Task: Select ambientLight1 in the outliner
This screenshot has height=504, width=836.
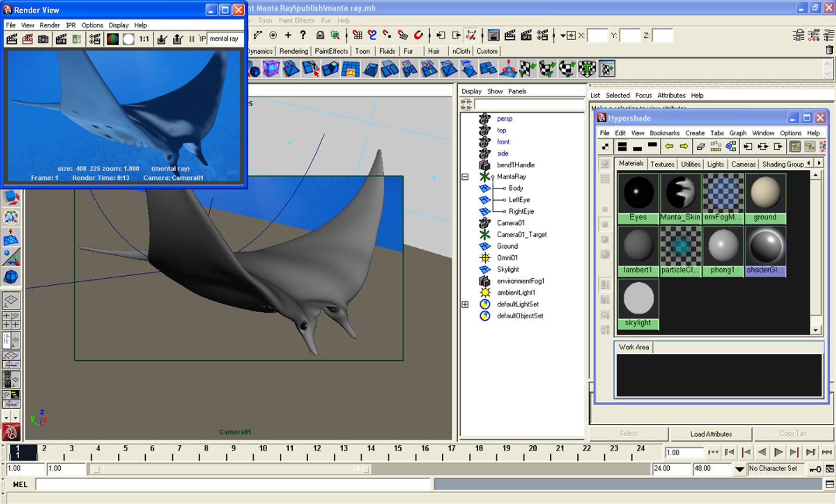Action: (516, 293)
